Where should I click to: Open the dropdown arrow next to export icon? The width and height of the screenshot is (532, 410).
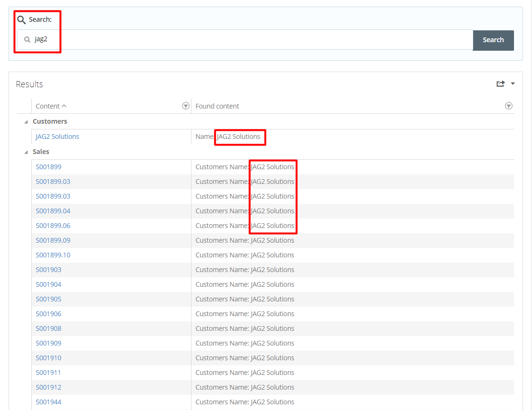coord(513,84)
